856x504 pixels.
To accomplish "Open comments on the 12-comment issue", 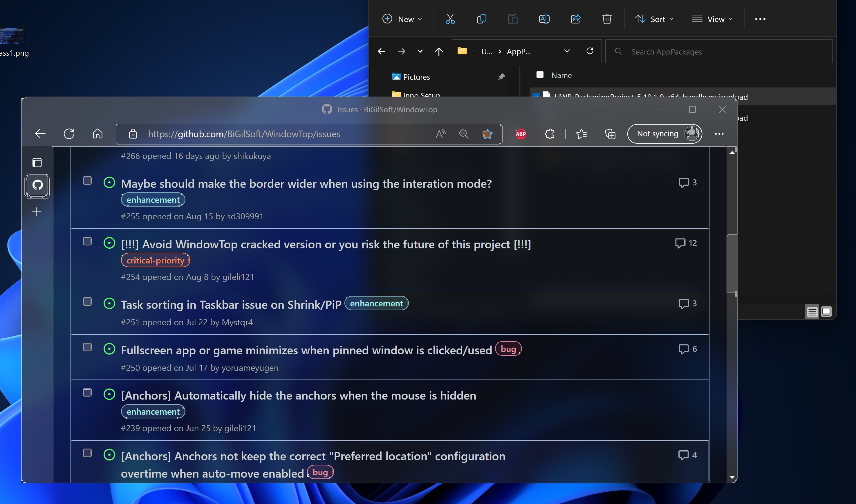I will coord(686,243).
